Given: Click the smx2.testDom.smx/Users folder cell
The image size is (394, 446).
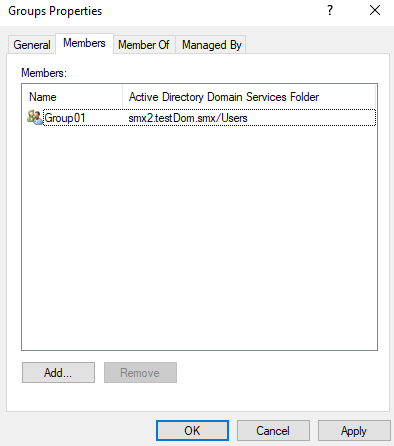Looking at the screenshot, I should click(188, 118).
